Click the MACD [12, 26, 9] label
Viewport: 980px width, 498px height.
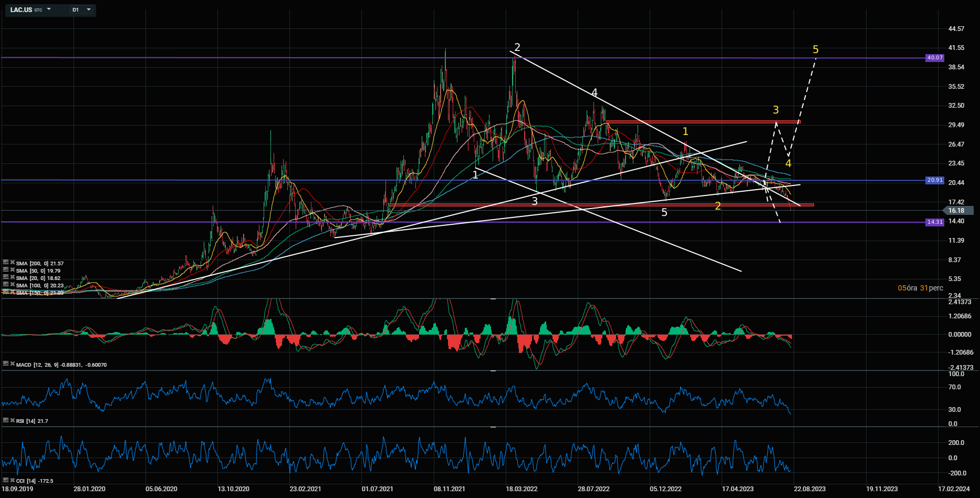coord(61,365)
